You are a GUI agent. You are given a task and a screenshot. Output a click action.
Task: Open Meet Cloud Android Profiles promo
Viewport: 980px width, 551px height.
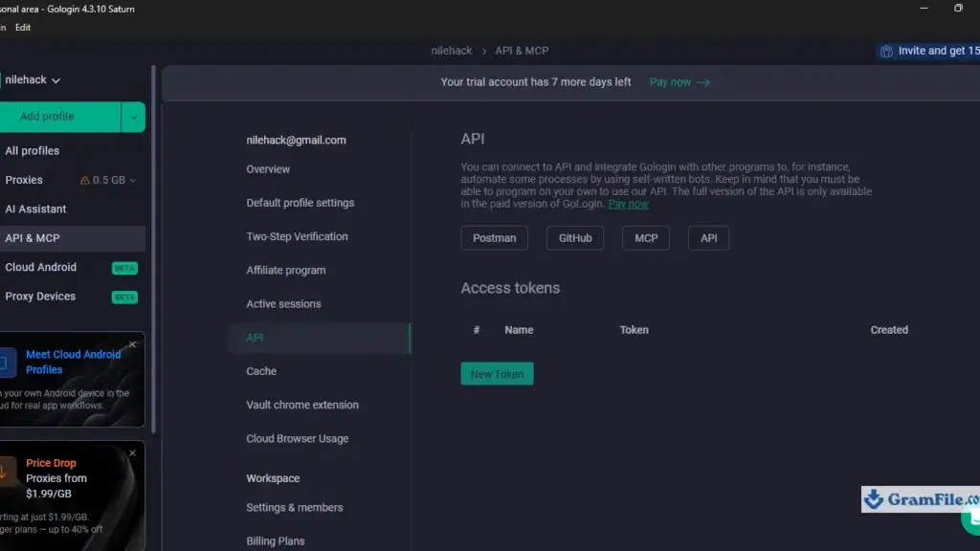(73, 379)
